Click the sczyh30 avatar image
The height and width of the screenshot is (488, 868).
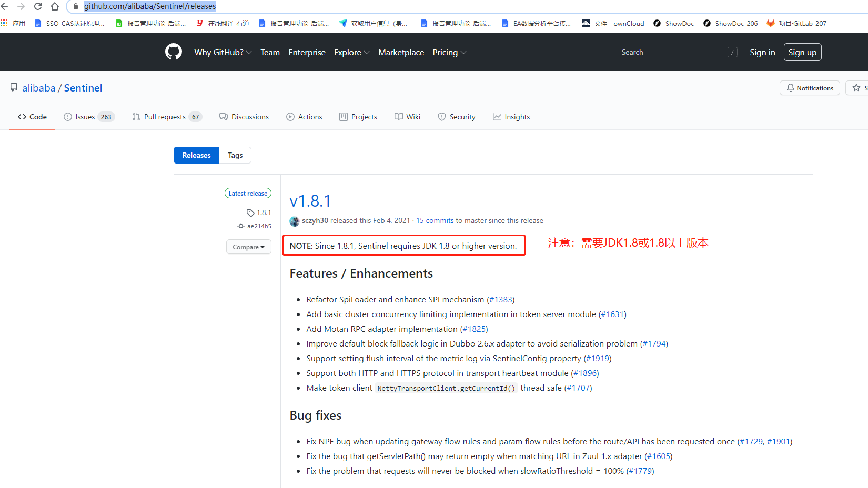coord(295,221)
